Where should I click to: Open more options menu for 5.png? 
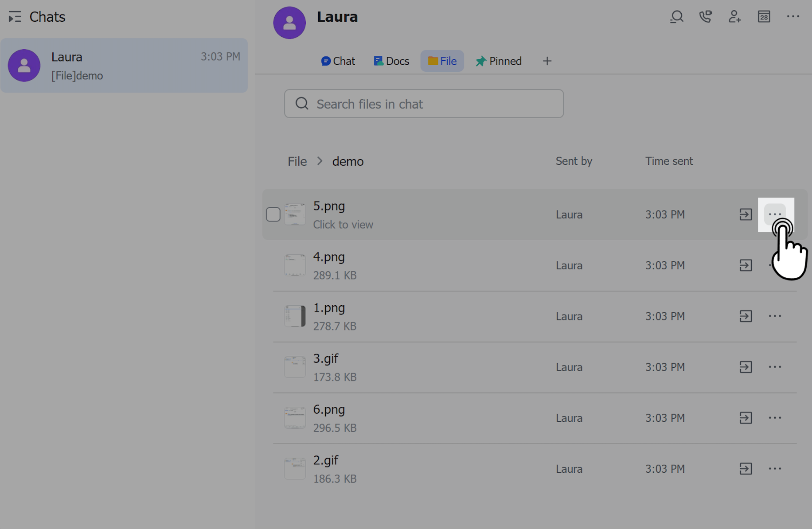click(775, 214)
